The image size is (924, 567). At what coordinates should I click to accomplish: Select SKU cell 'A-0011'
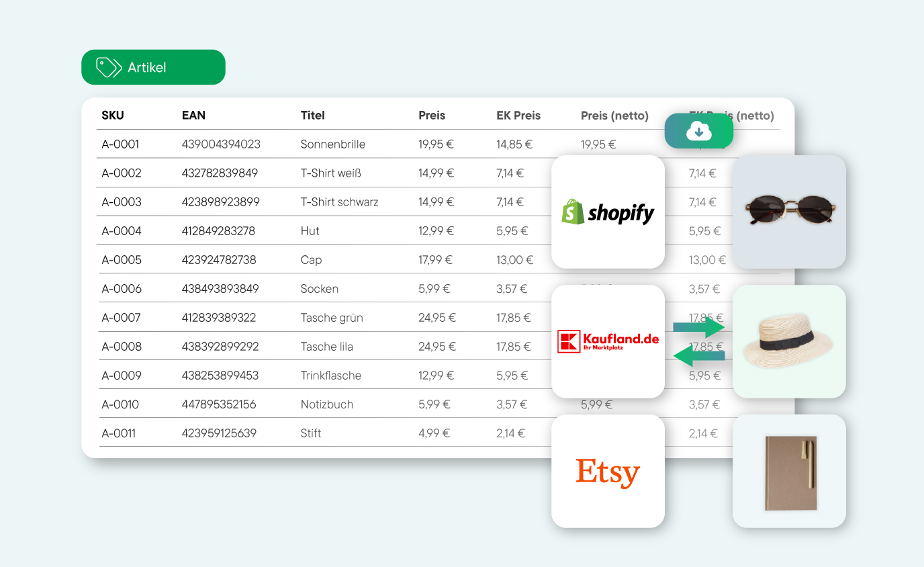[x=118, y=433]
